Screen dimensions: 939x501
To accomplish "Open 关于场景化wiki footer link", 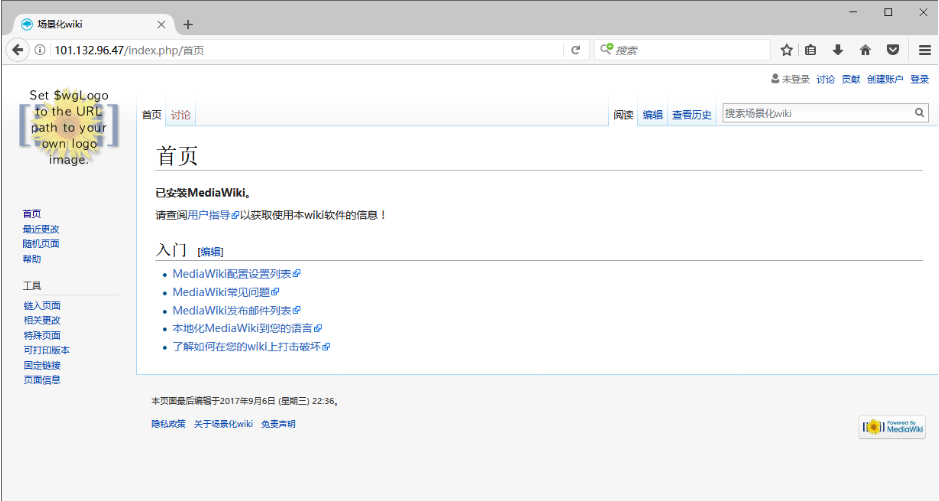I will pos(223,424).
